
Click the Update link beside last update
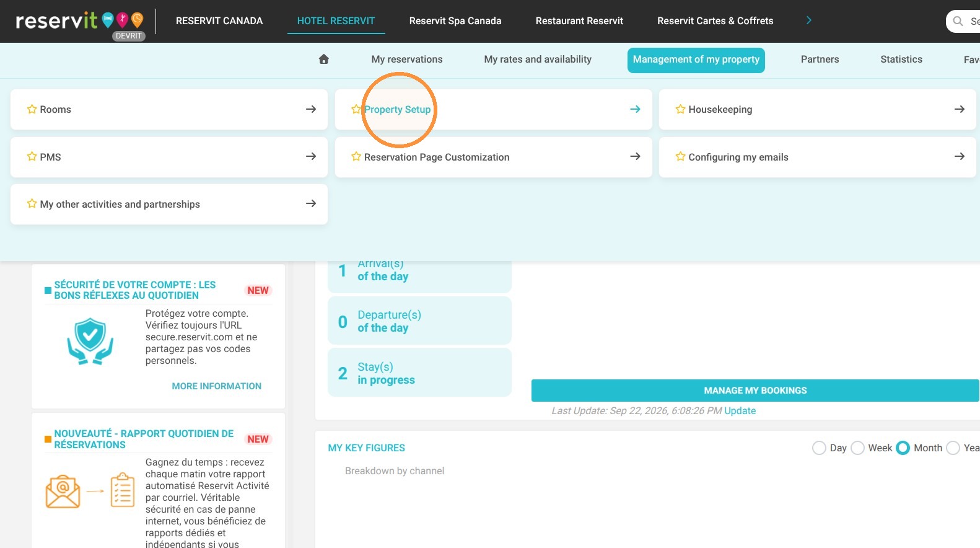(x=740, y=411)
